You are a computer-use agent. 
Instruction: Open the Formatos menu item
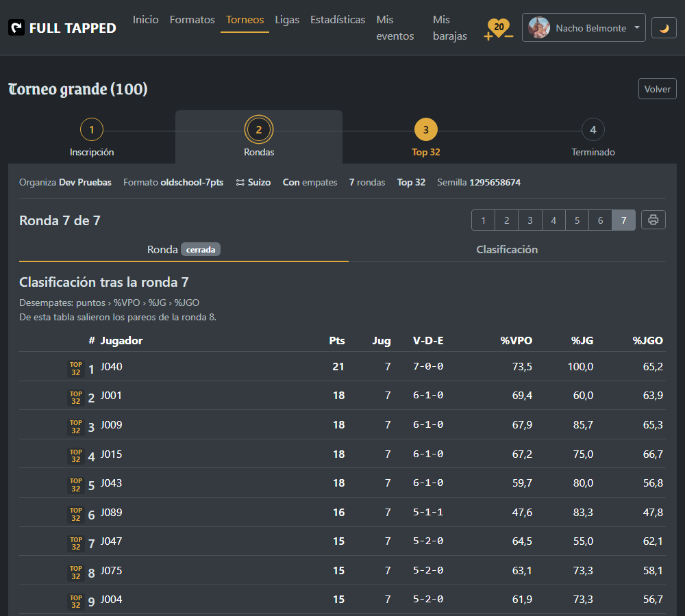[x=192, y=20]
